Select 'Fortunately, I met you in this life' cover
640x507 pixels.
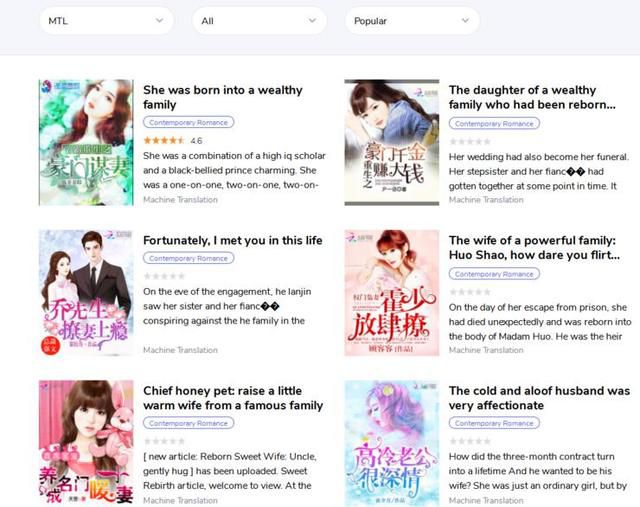coord(86,293)
